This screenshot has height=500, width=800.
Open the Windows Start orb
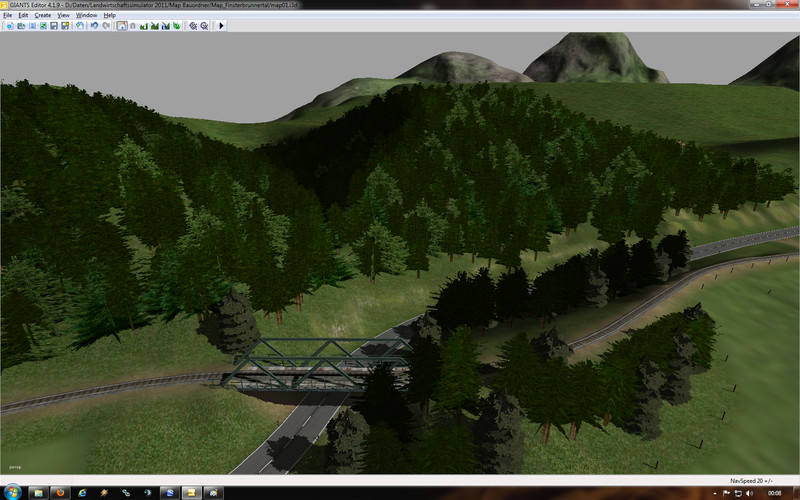click(12, 492)
